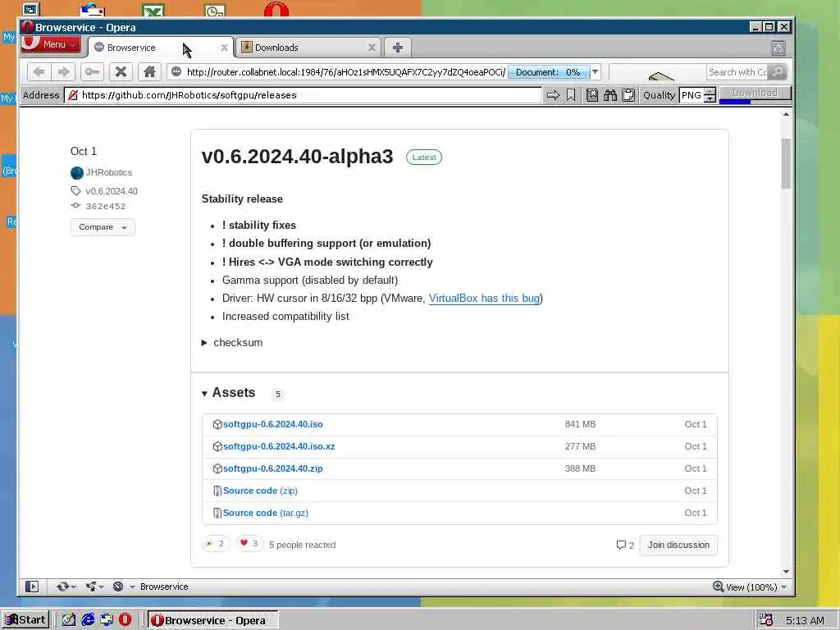Open the Opera Unite status icon
This screenshot has height=630, width=840.
point(94,587)
